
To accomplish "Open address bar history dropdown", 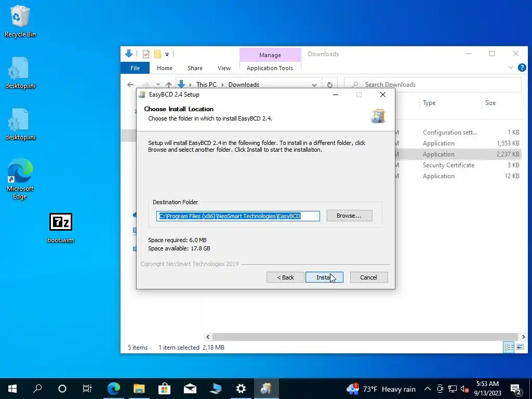I will click(314, 85).
